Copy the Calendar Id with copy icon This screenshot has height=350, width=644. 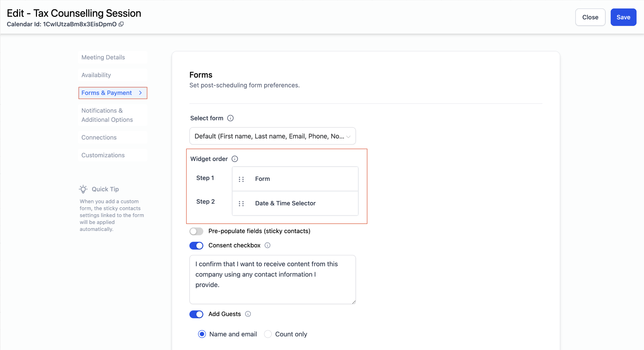tap(121, 24)
